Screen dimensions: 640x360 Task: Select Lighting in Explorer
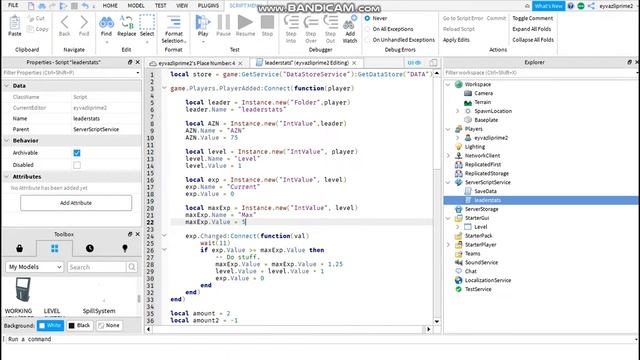click(475, 147)
